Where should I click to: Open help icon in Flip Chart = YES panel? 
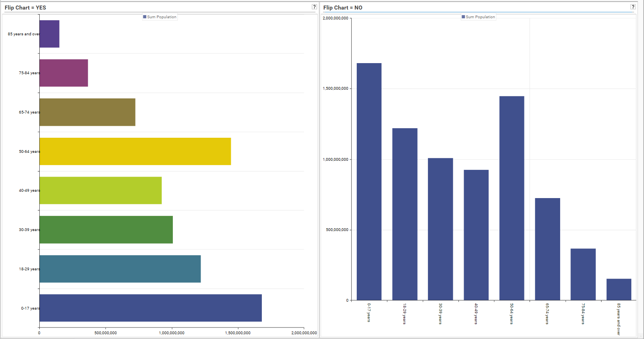point(314,7)
